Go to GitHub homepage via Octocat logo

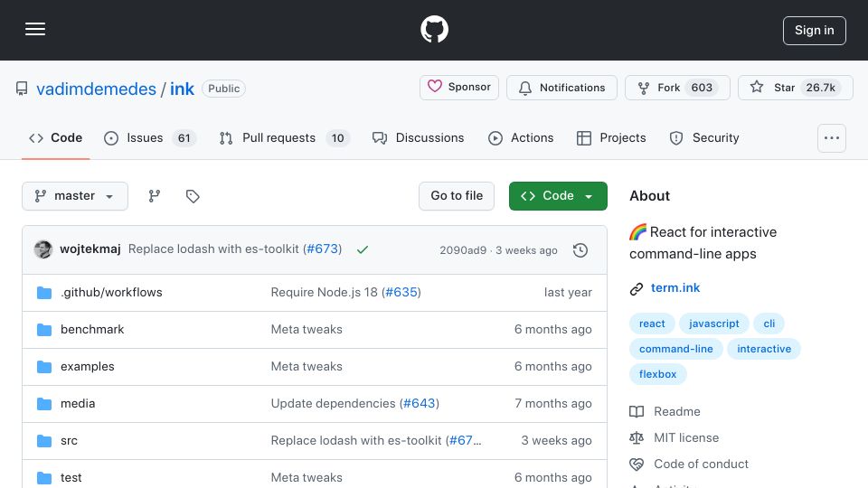pos(434,29)
